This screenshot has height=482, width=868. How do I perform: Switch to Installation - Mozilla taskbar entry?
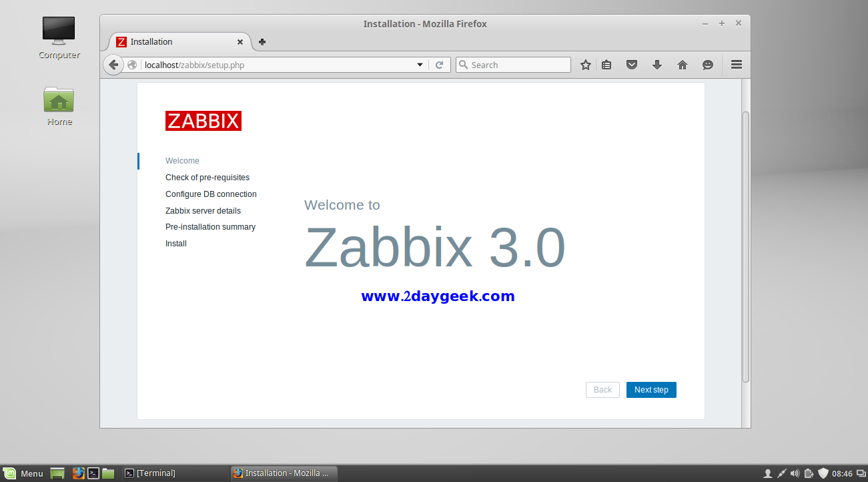[284, 473]
